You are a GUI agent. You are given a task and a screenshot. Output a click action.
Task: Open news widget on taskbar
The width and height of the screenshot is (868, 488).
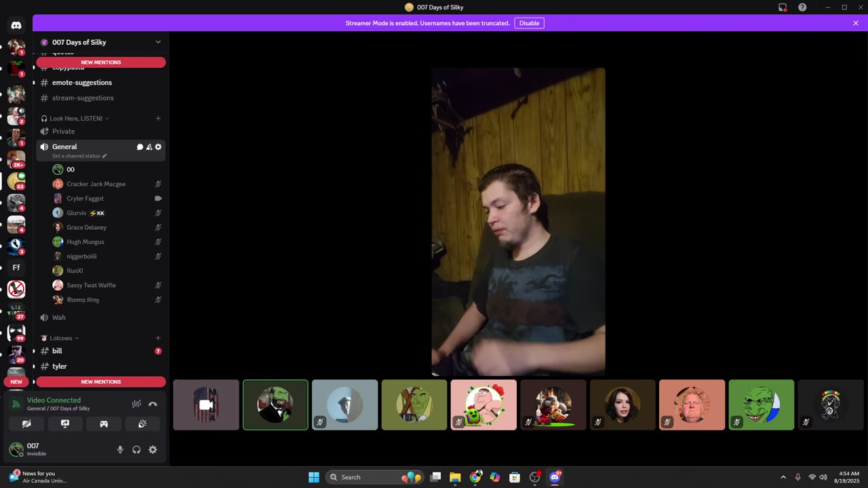click(38, 477)
